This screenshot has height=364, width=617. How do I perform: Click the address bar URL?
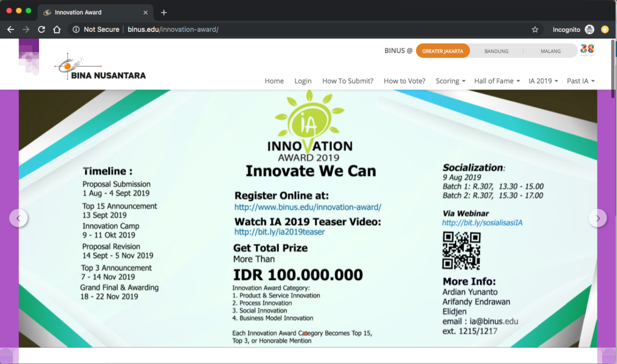tap(173, 29)
